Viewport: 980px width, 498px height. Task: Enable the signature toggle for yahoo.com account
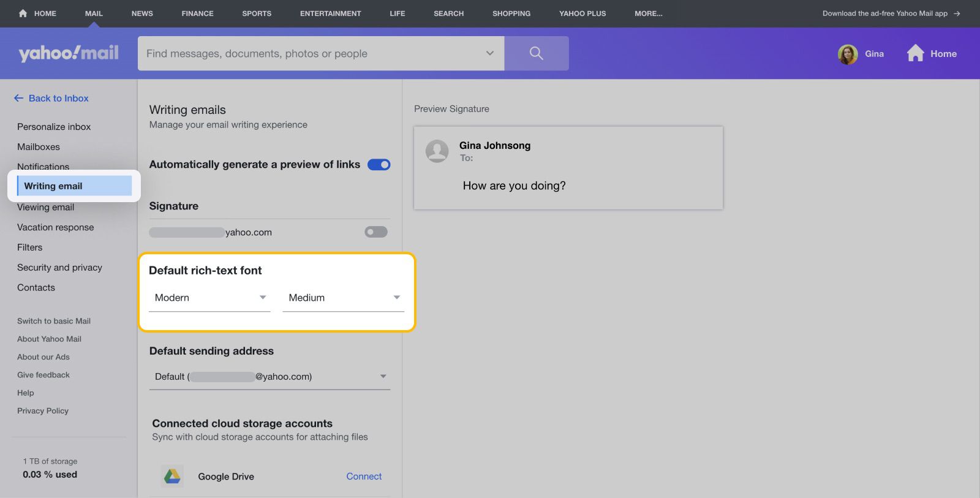point(376,232)
